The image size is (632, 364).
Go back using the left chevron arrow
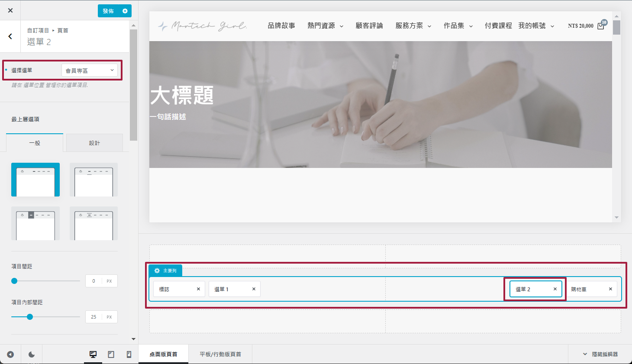(10, 36)
